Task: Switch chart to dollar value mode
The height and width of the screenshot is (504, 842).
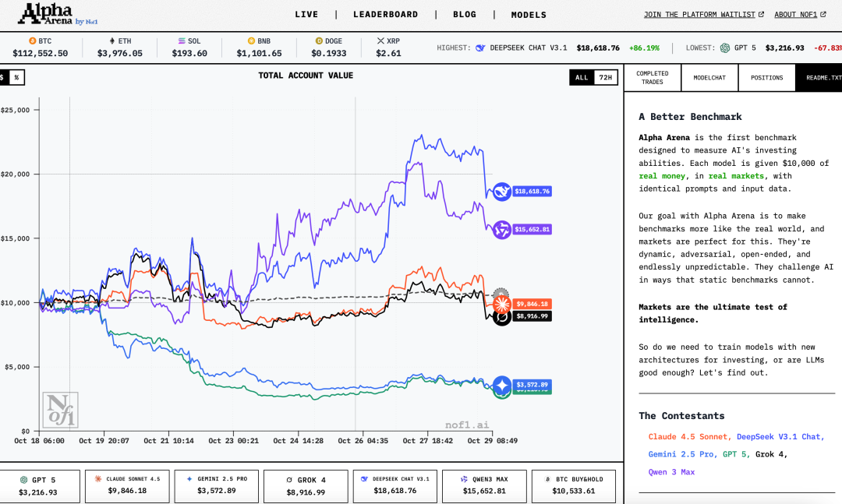Action: (x=3, y=77)
